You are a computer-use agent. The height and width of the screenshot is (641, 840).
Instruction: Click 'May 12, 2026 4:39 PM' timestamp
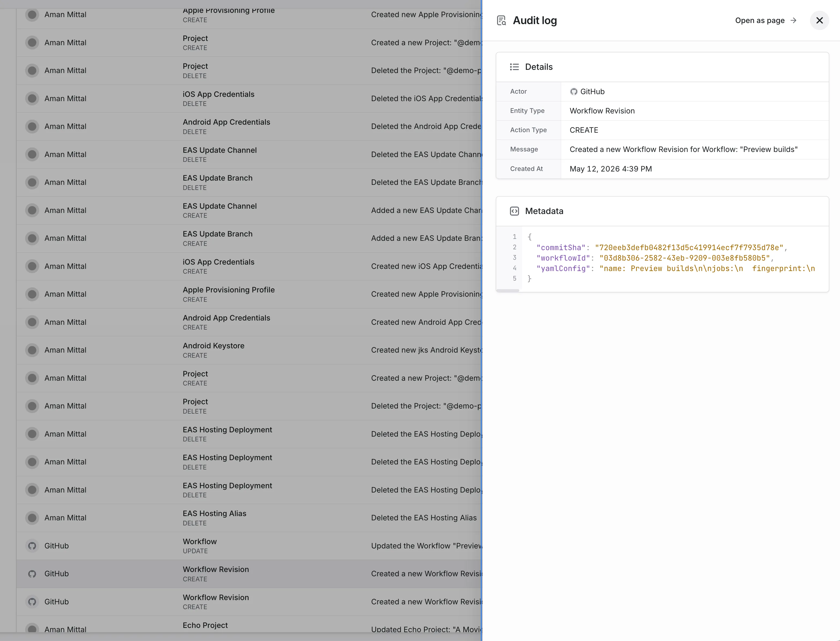pyautogui.click(x=611, y=169)
